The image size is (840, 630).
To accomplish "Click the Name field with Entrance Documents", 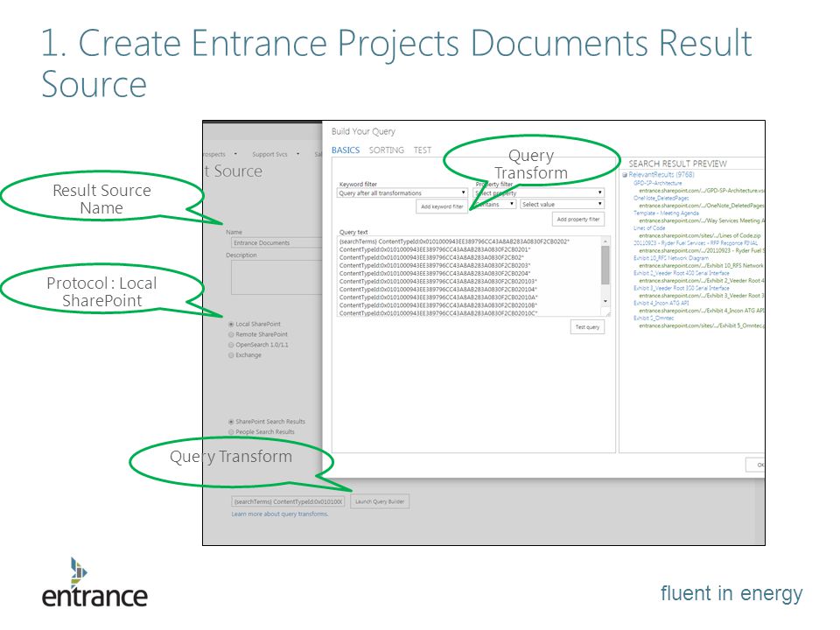I will (277, 242).
